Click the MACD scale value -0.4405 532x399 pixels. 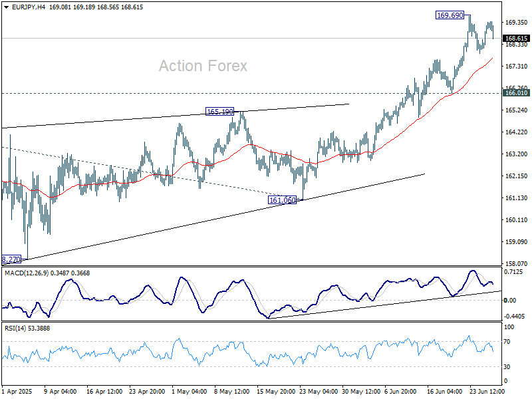click(514, 317)
